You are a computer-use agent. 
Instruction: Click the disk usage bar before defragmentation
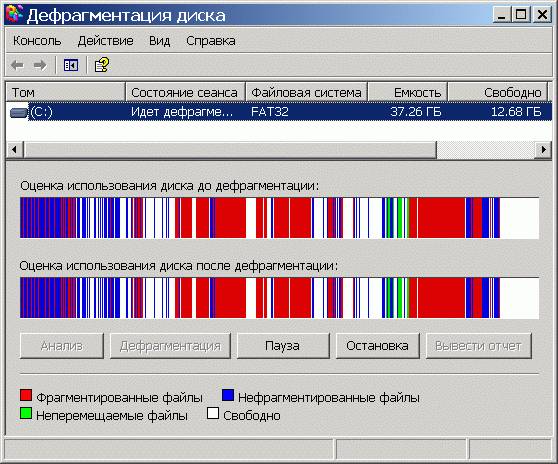click(279, 218)
